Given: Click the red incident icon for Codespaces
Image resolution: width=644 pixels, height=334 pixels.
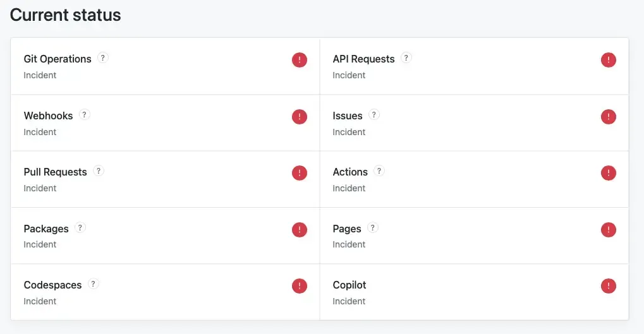Looking at the screenshot, I should pyautogui.click(x=300, y=286).
